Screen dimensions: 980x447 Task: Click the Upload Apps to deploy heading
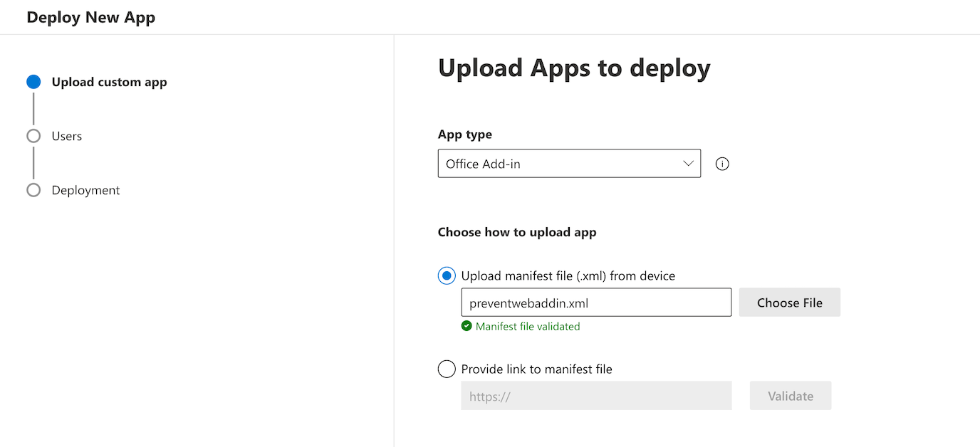point(574,68)
